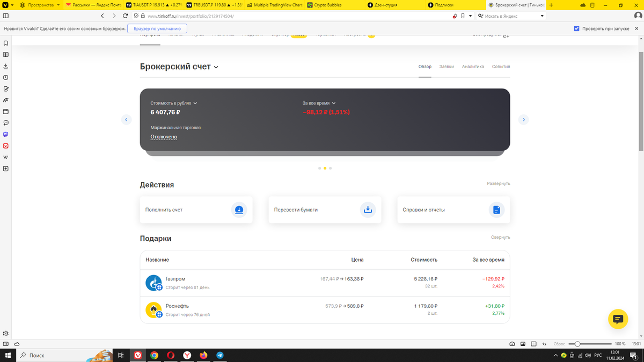Switch to Дзен-студия browser tab

(395, 5)
